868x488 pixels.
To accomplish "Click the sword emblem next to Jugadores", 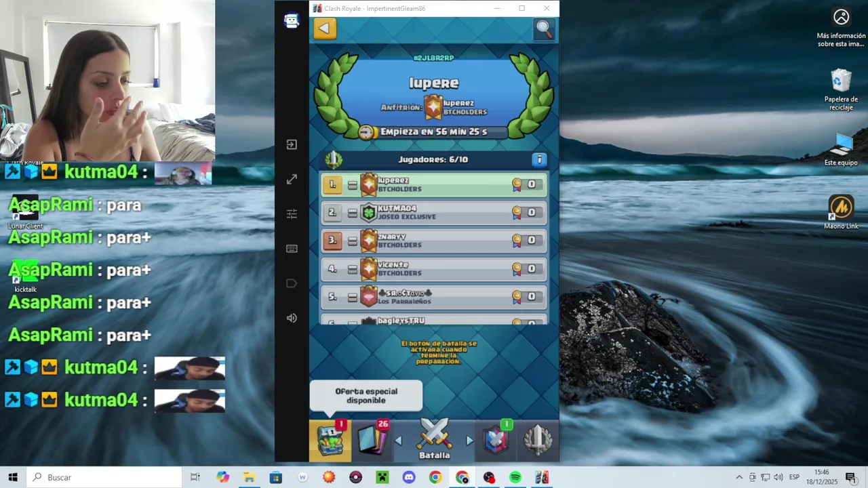I will [334, 160].
